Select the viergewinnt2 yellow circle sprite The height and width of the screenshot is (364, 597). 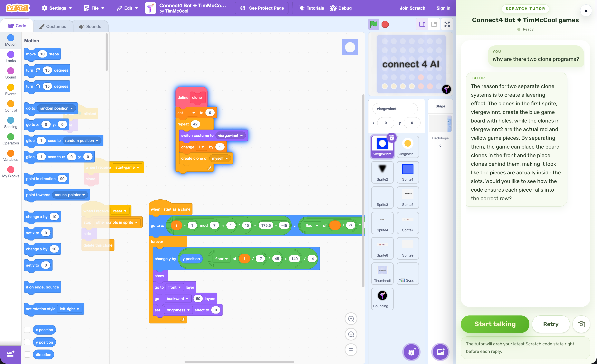pos(408,147)
